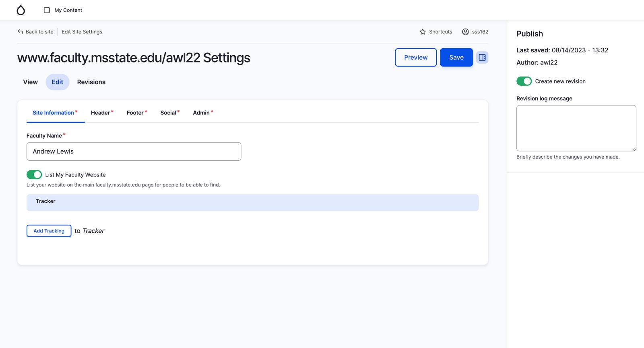Screen dimensions: 644x348
Task: Open the Footer settings tab
Action: tap(135, 113)
